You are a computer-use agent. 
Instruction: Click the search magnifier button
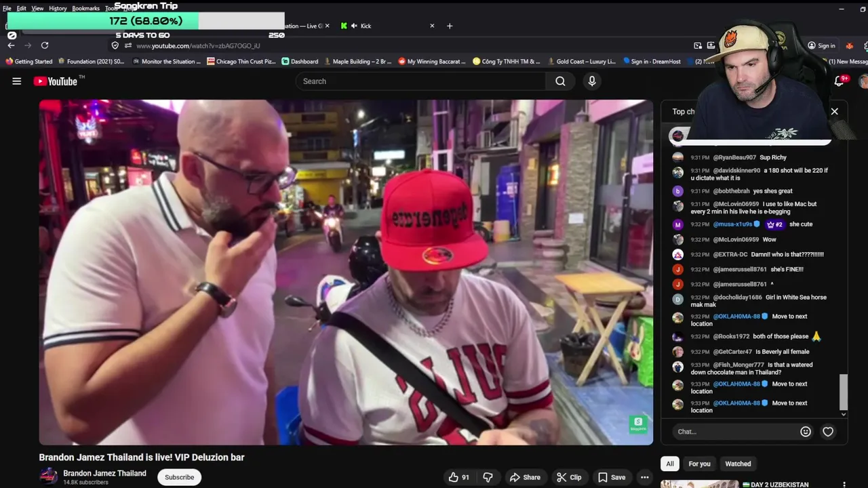560,81
